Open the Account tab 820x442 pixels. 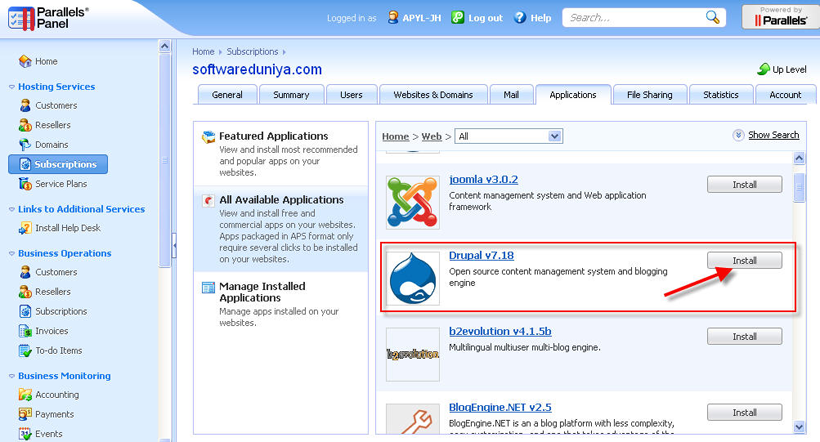point(785,95)
